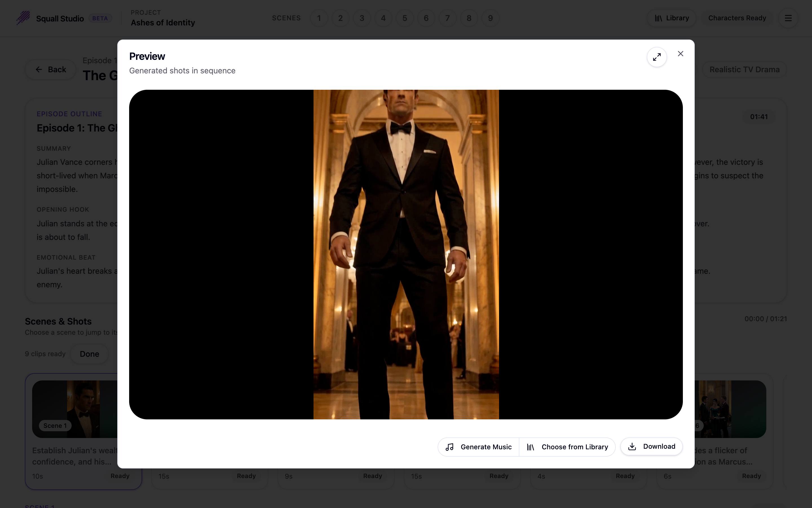Viewport: 812px width, 508px height.
Task: Click the 9 clips ready label
Action: click(x=45, y=354)
